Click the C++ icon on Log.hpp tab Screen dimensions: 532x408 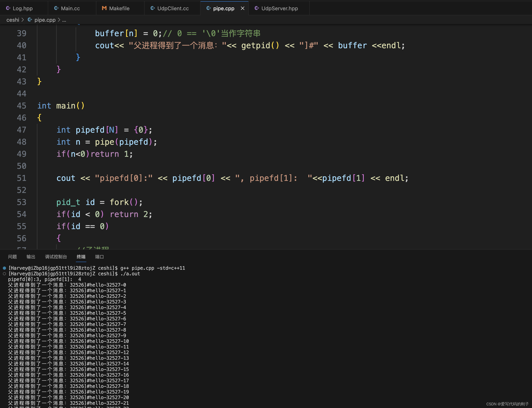coord(8,8)
